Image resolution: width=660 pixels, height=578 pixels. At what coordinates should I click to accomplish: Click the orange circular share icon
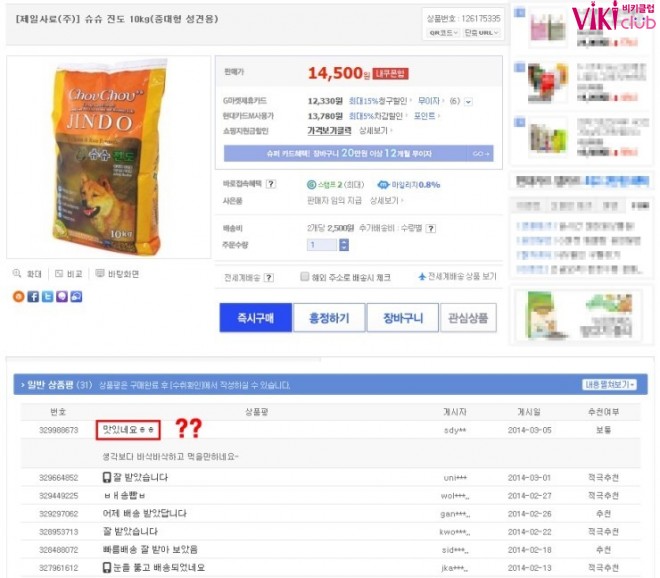19,296
